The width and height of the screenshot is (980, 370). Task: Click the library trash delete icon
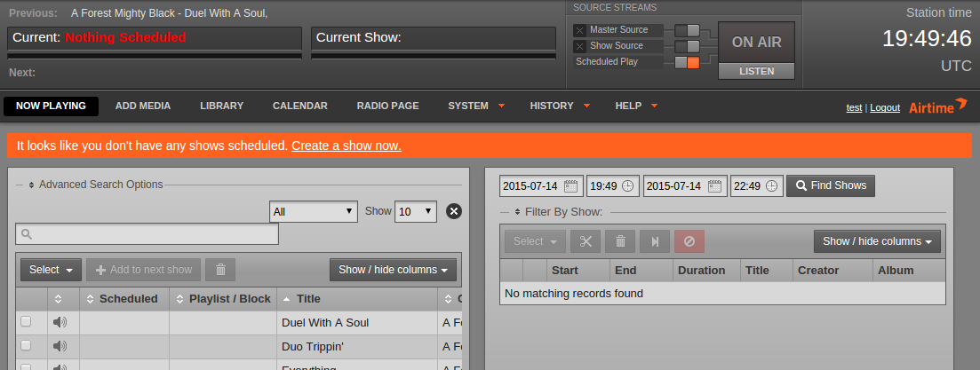click(220, 270)
